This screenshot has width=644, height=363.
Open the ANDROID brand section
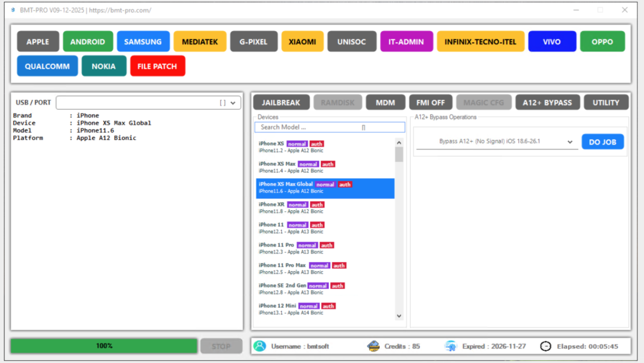[88, 41]
